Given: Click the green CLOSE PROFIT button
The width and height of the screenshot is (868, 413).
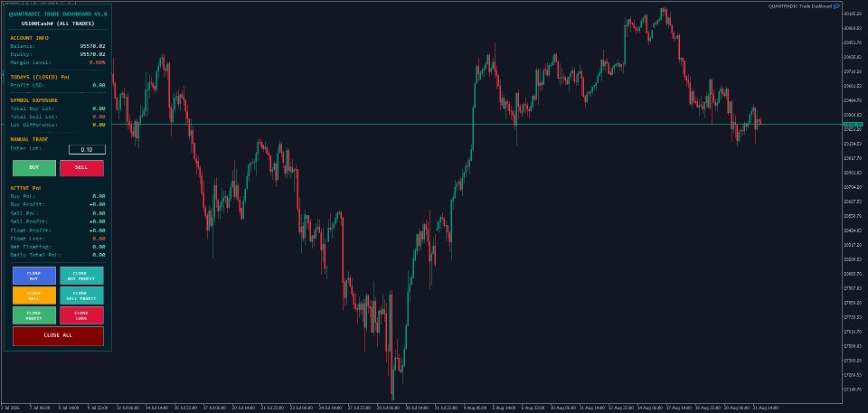Looking at the screenshot, I should tap(34, 315).
